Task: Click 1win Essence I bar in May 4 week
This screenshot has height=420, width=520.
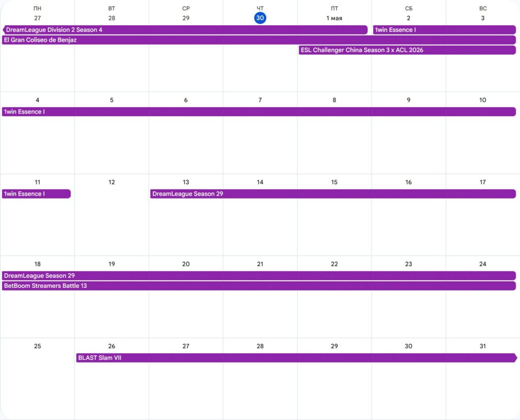Action: [x=258, y=112]
